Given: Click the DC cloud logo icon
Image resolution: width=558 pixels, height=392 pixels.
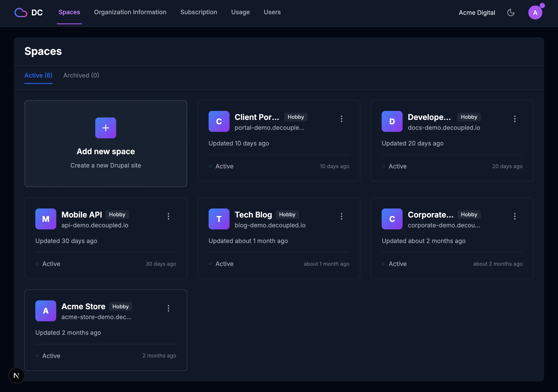Looking at the screenshot, I should 21,12.
